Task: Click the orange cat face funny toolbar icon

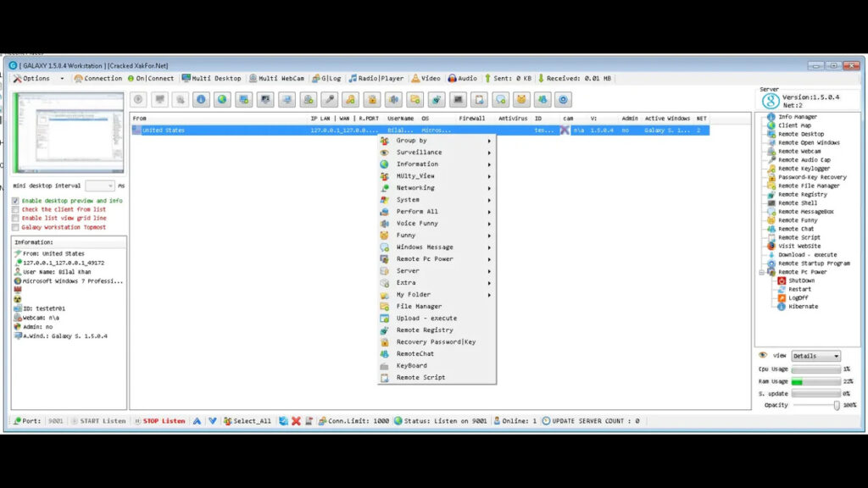Action: (521, 100)
